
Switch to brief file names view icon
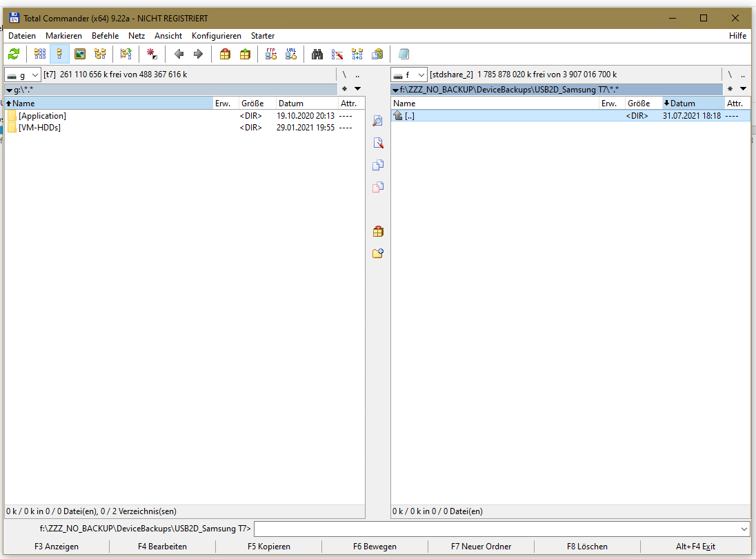[x=40, y=54]
